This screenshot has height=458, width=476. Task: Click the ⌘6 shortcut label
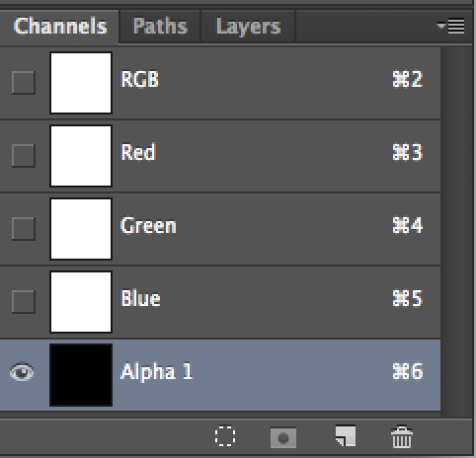click(x=408, y=371)
